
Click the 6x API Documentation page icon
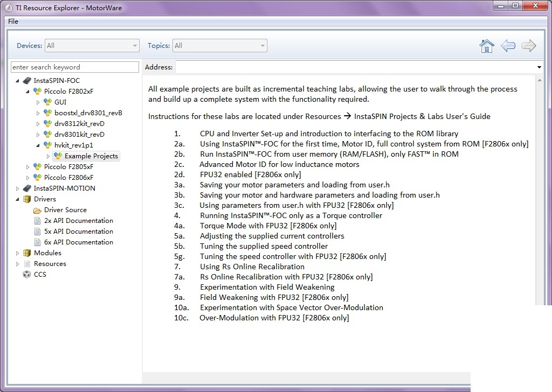(x=37, y=242)
